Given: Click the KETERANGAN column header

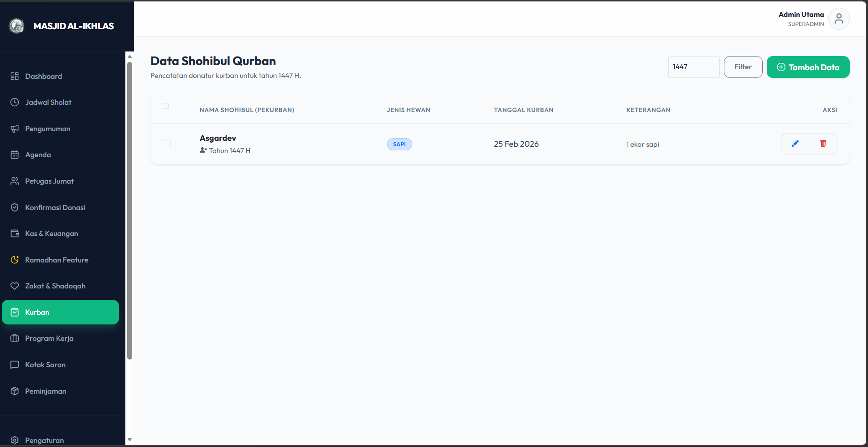Looking at the screenshot, I should (648, 110).
